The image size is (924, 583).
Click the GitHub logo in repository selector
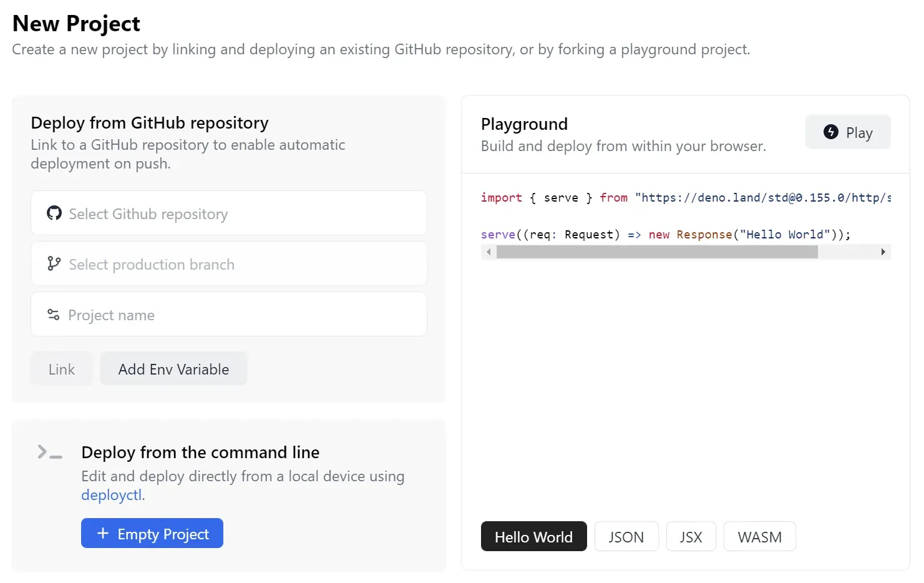[x=54, y=213]
